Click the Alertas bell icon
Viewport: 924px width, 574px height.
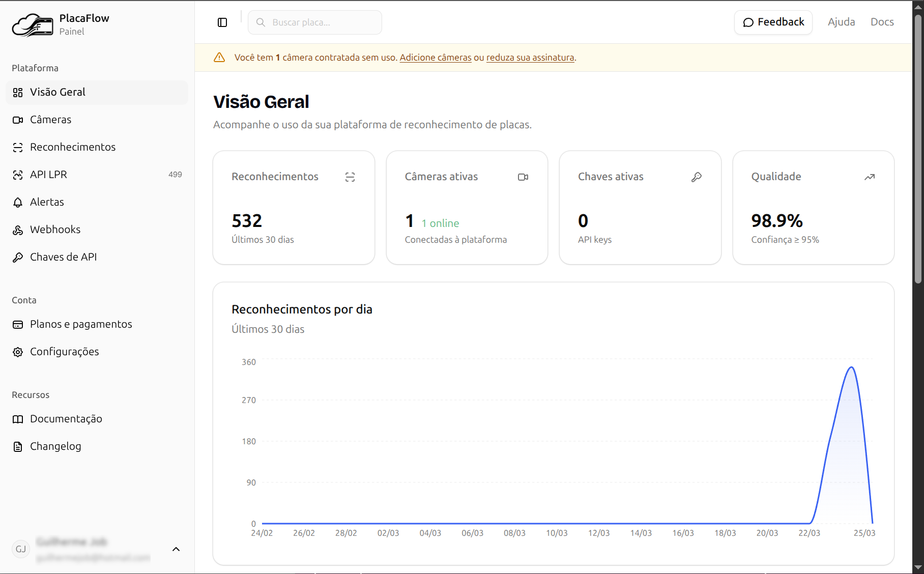[x=18, y=203]
